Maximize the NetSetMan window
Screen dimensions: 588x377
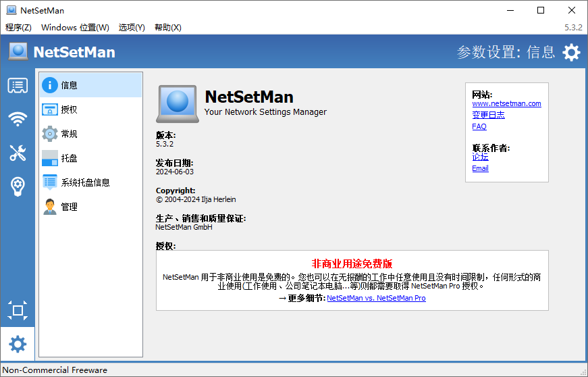coord(541,10)
